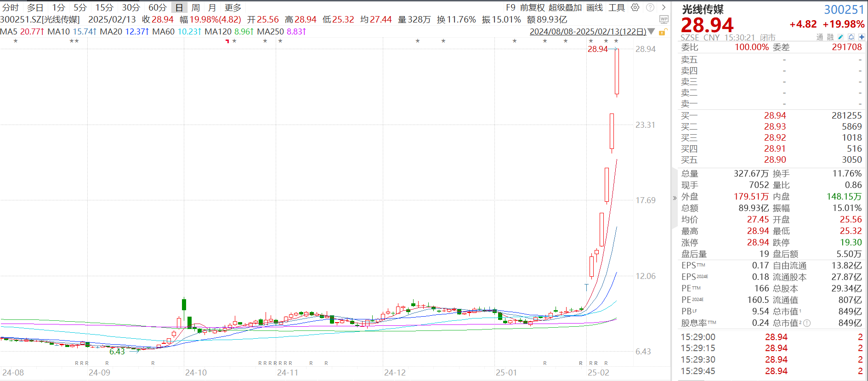Click the MA120 8.96 indicator label
This screenshot has width=868, height=381.
(x=229, y=32)
